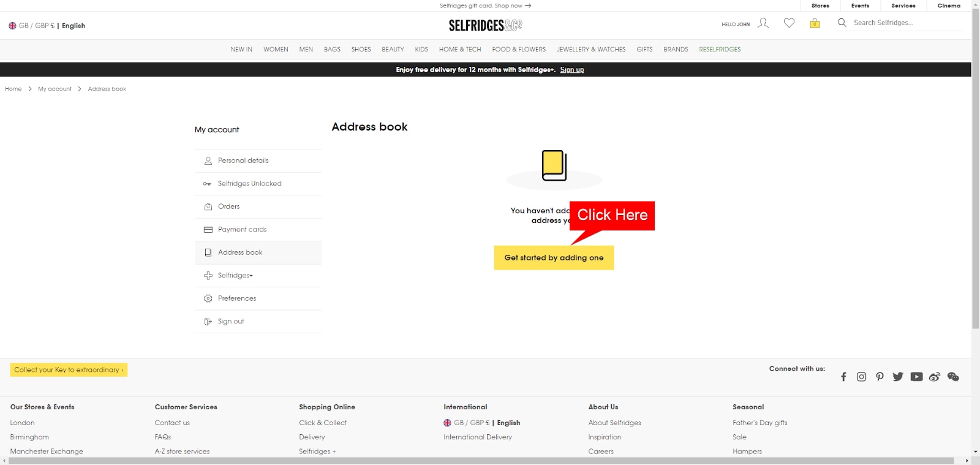Open Services link in top bar
Viewport: 980px width, 465px height.
(x=903, y=6)
